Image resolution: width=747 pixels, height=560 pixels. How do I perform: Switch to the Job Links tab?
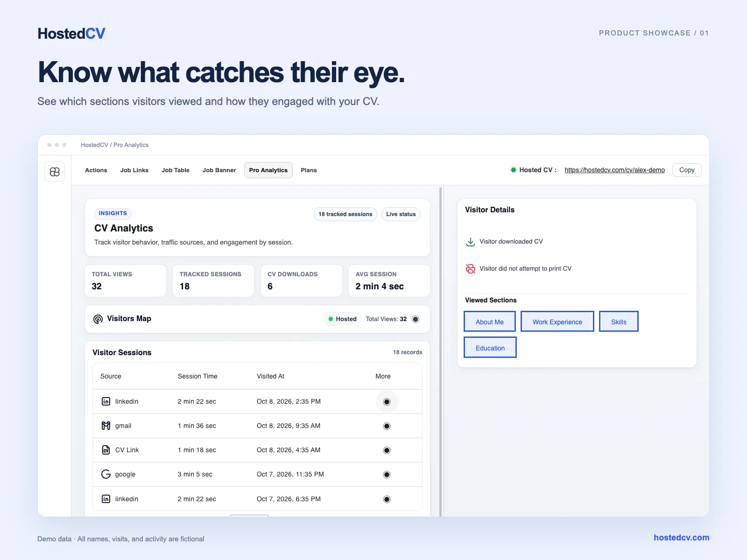134,170
